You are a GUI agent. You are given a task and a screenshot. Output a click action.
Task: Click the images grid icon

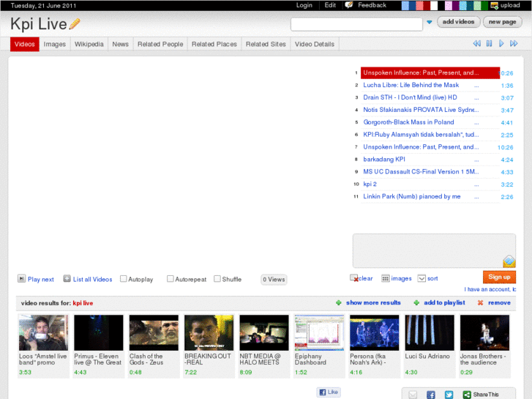click(x=386, y=278)
